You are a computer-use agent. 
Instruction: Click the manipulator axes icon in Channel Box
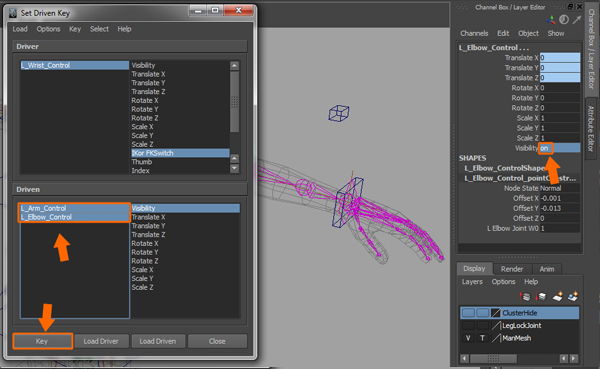tap(551, 20)
